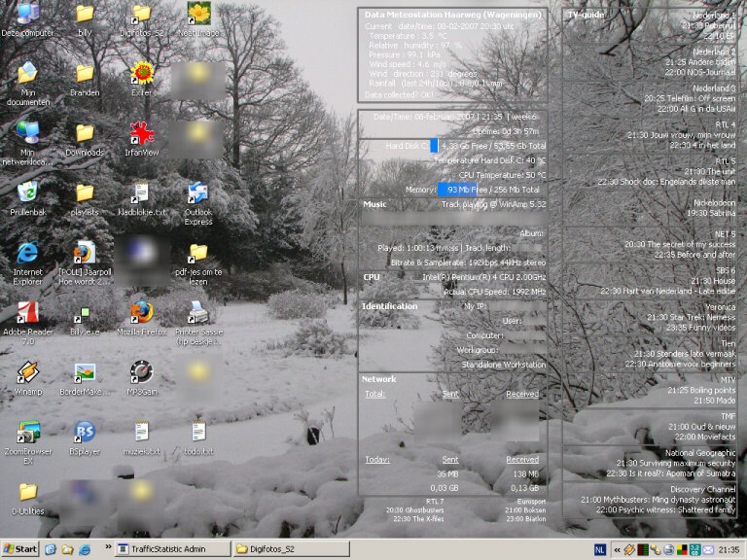This screenshot has height=560, width=747.
Task: Expand hidden system tray icons
Action: [617, 550]
